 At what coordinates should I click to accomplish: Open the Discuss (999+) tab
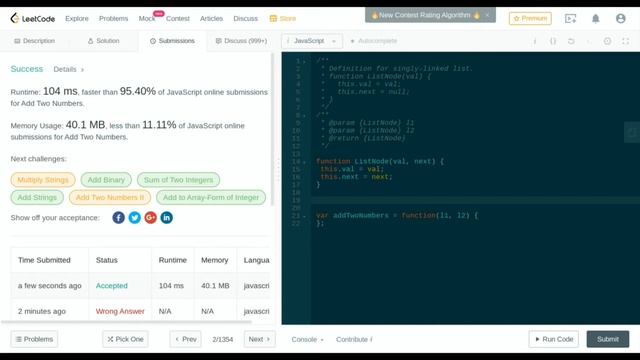[x=241, y=41]
